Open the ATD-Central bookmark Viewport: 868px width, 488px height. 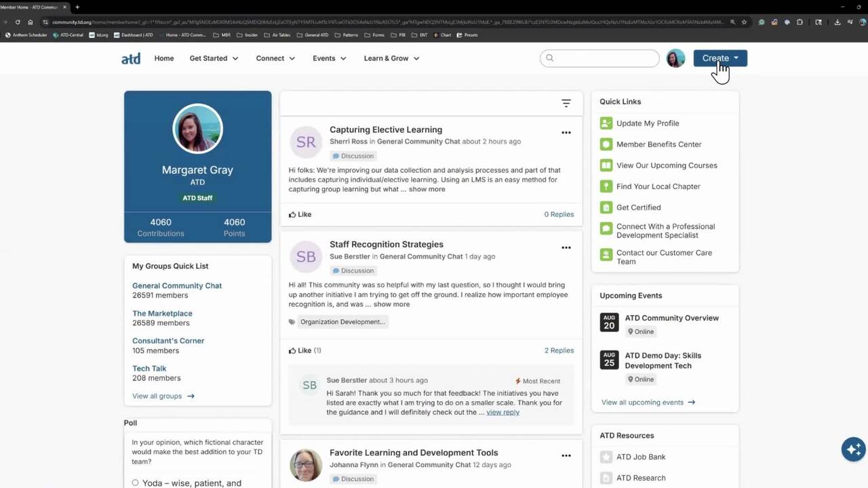[x=68, y=35]
